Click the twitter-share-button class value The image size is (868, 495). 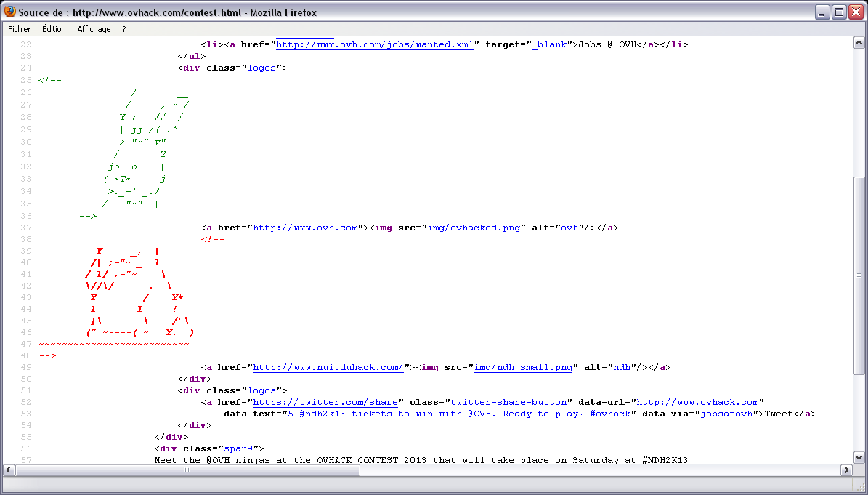(508, 402)
